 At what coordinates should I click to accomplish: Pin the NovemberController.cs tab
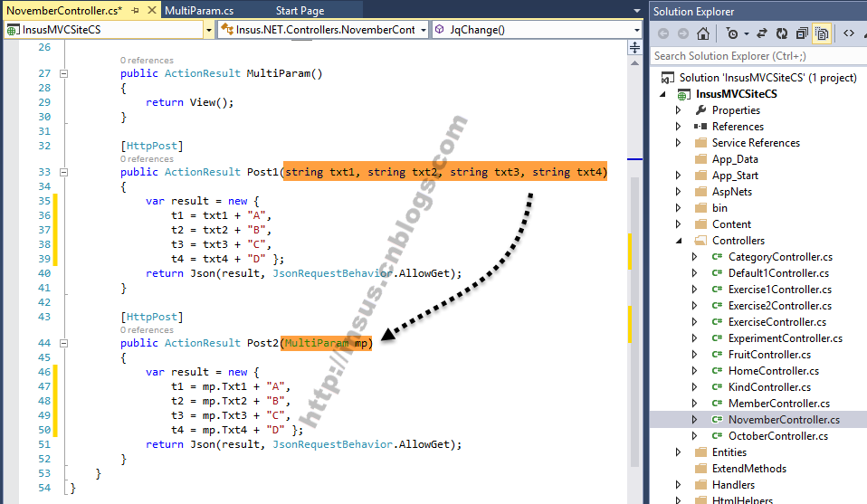pos(135,11)
